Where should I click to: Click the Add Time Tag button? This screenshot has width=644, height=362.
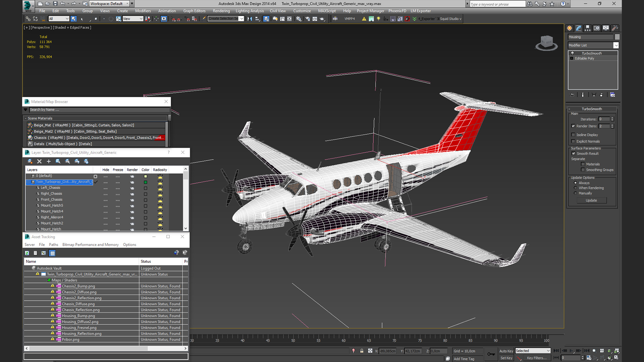[x=464, y=359]
